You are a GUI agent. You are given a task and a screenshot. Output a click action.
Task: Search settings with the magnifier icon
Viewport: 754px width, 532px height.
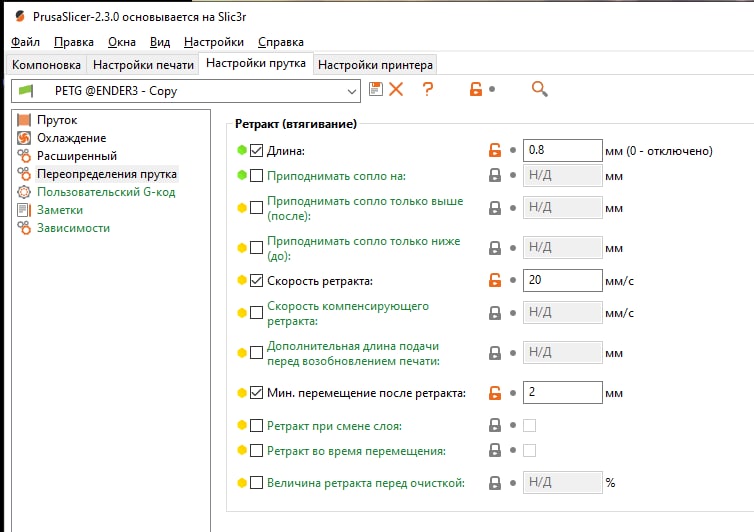point(540,89)
